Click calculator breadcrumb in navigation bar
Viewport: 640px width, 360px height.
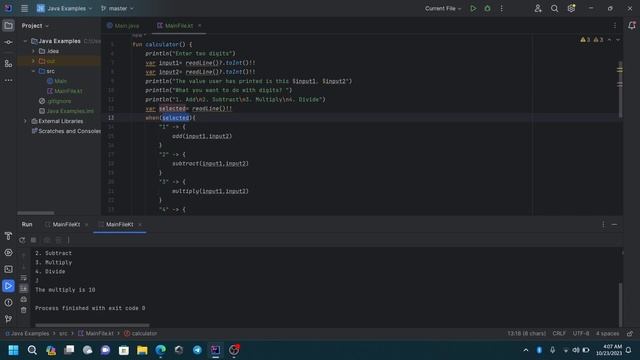click(140, 333)
